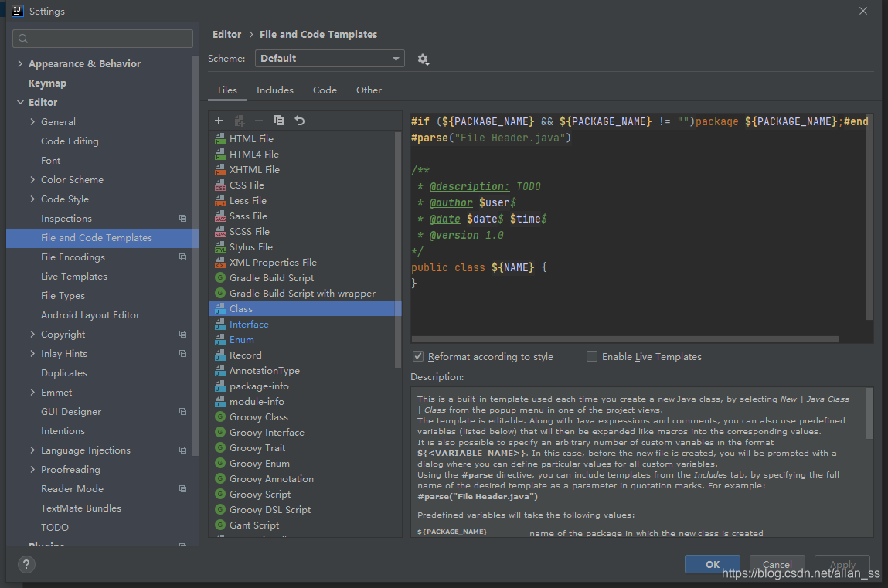The width and height of the screenshot is (888, 588).
Task: Click the template list vertical scrollbar
Action: [397, 249]
